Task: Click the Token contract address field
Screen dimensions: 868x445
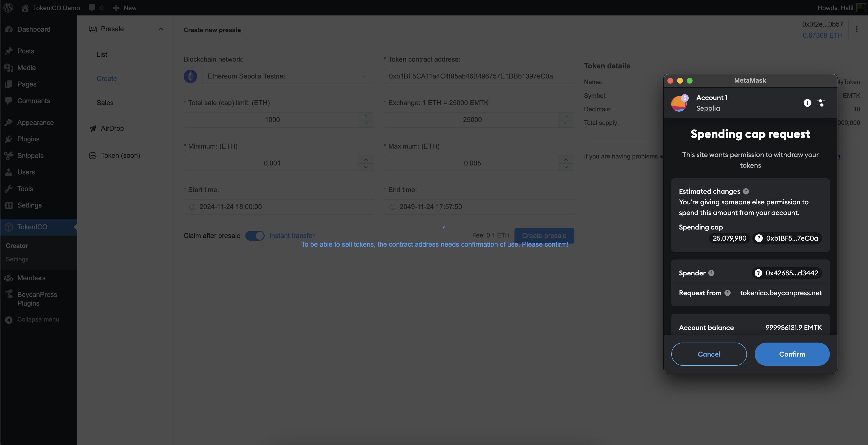Action: tap(479, 76)
